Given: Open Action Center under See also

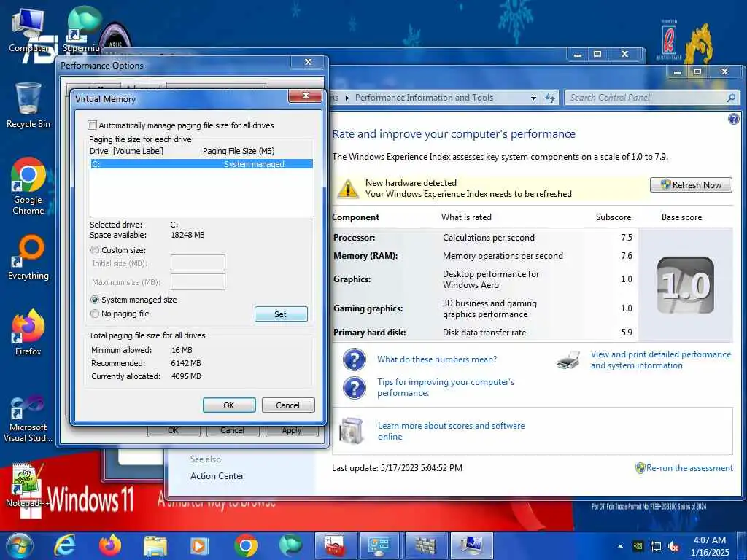Looking at the screenshot, I should [217, 476].
